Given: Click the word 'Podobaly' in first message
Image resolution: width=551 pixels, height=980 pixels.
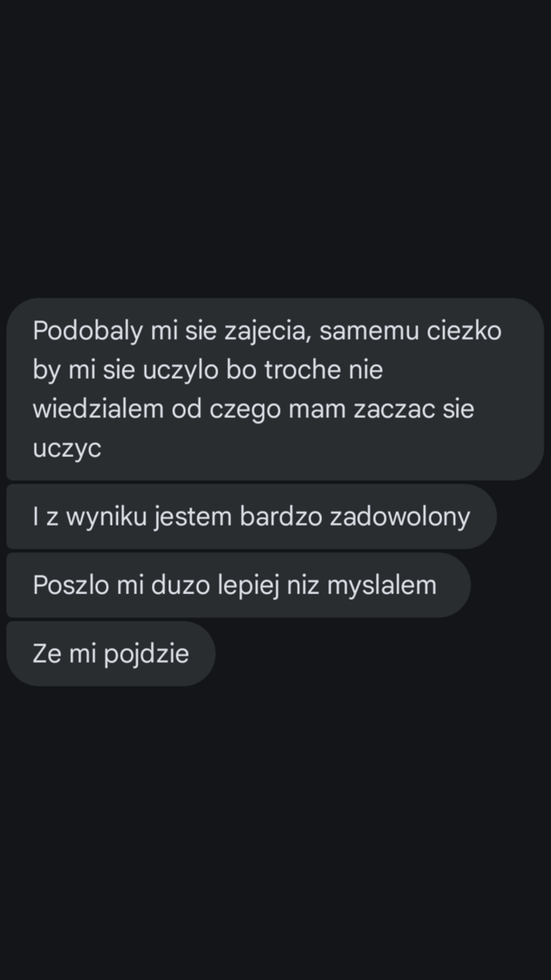Looking at the screenshot, I should pos(88,331).
